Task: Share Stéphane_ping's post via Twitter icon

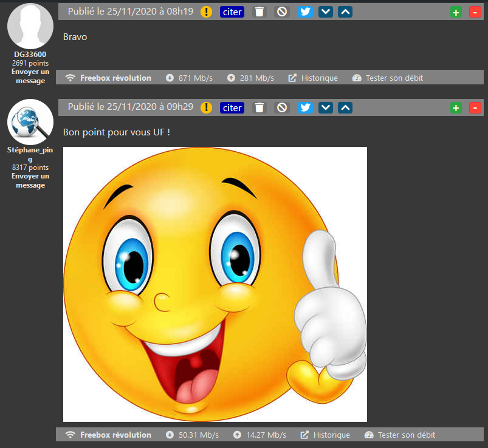Action: point(305,107)
